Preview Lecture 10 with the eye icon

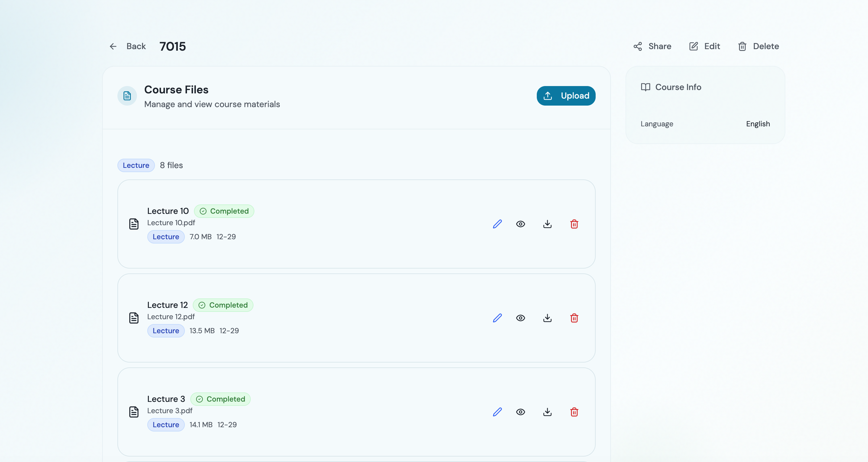(x=521, y=224)
